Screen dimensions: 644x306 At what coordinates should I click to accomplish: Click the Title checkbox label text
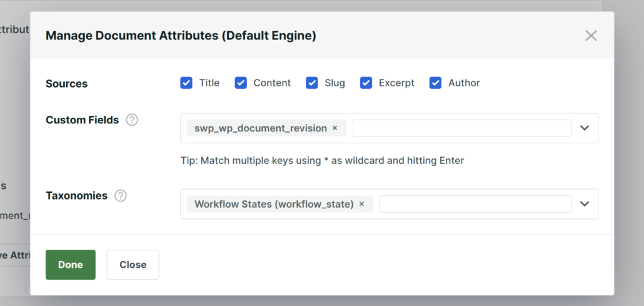209,83
